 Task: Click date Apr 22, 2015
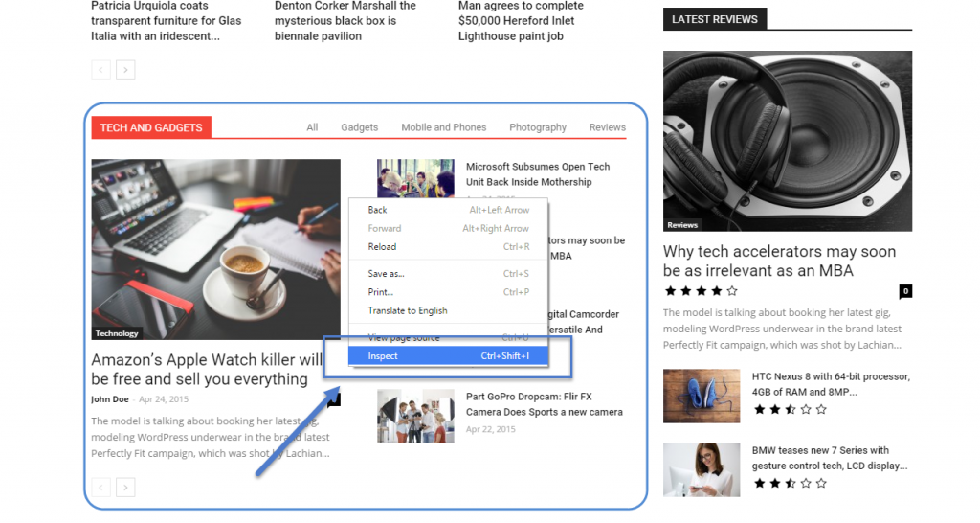[491, 429]
